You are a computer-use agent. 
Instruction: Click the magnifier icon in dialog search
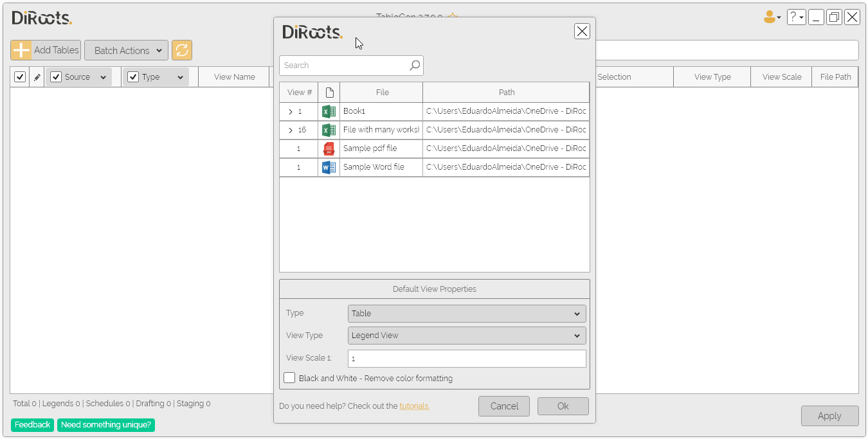click(415, 65)
